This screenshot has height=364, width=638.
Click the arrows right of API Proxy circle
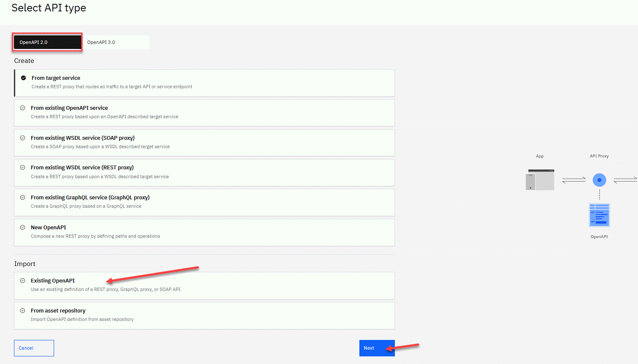click(625, 180)
